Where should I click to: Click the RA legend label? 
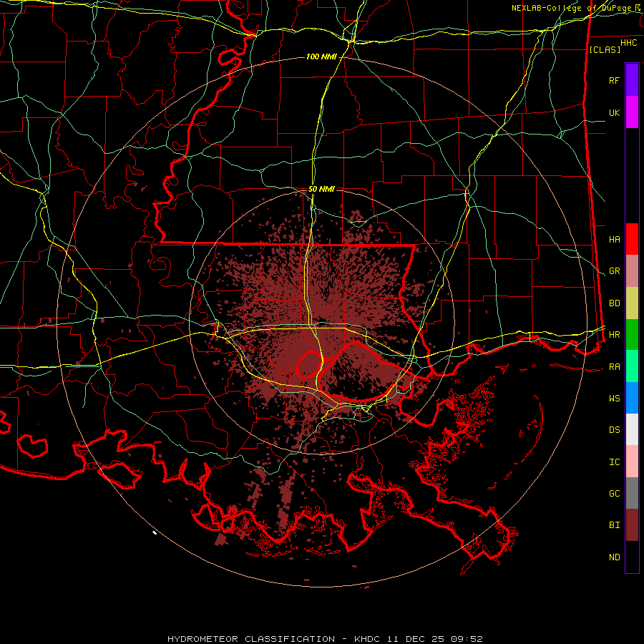pyautogui.click(x=614, y=367)
